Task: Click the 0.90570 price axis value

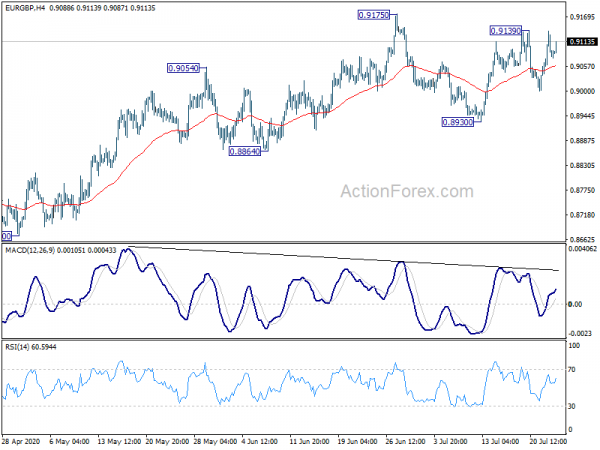Action: tap(582, 67)
